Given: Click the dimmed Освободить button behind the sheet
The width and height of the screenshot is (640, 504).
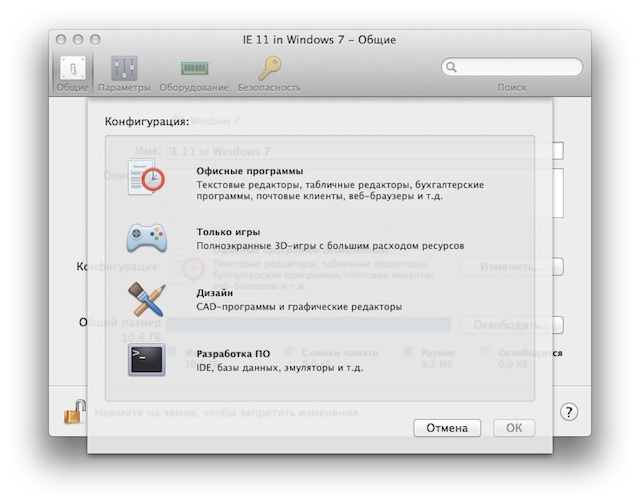Looking at the screenshot, I should point(512,325).
